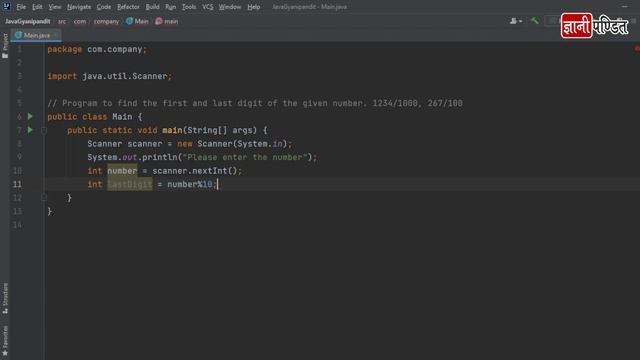Minimize the IntelliJ window
This screenshot has width=640, height=360.
tap(624, 7)
